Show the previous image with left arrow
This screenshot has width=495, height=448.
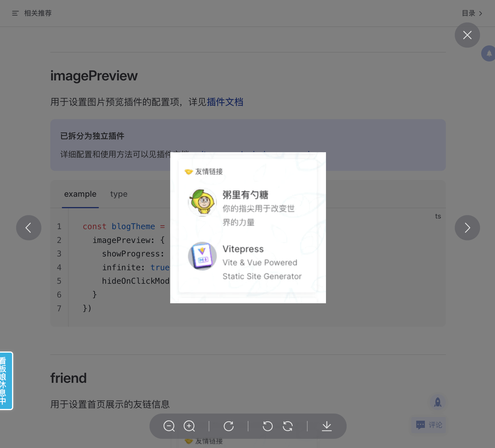pos(29,228)
